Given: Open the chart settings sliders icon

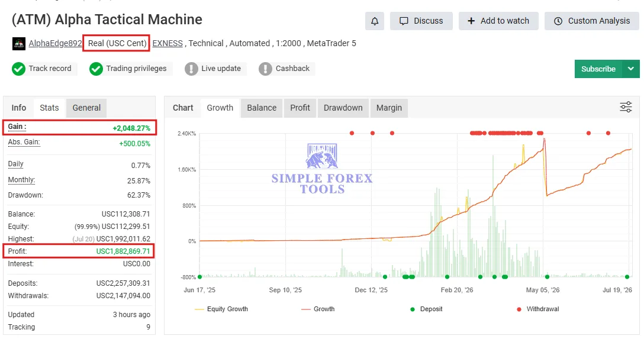Looking at the screenshot, I should point(626,108).
